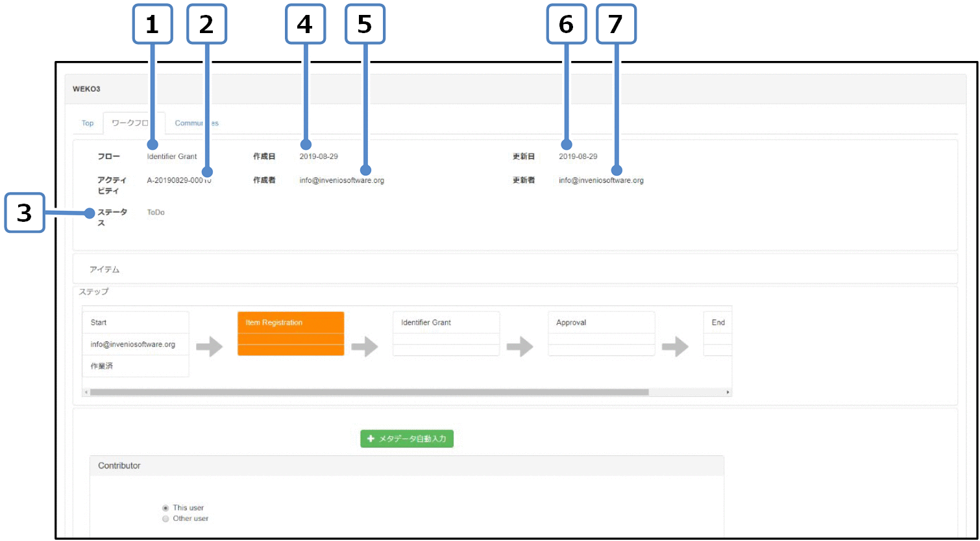This screenshot has width=980, height=541.
Task: Open the Communities tab
Action: click(197, 123)
